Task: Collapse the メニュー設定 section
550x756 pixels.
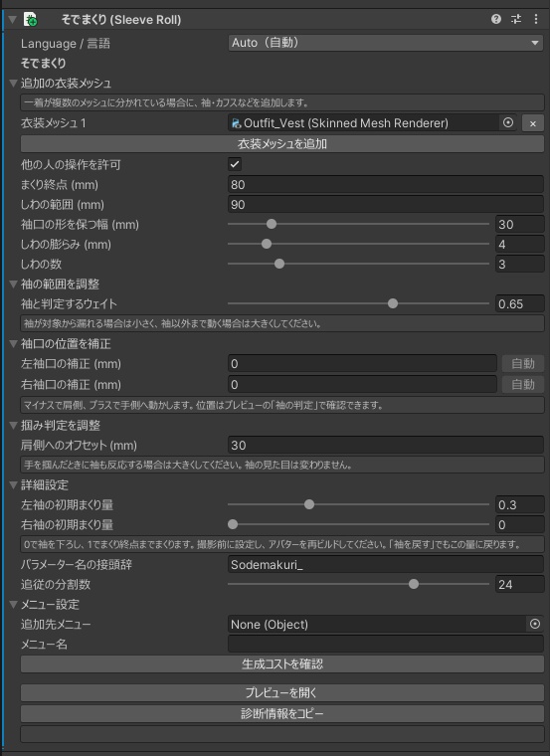Action: point(14,604)
